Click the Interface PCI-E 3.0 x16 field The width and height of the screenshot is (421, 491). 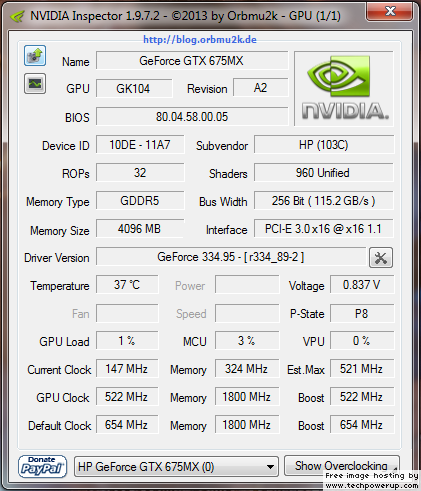coord(324,229)
